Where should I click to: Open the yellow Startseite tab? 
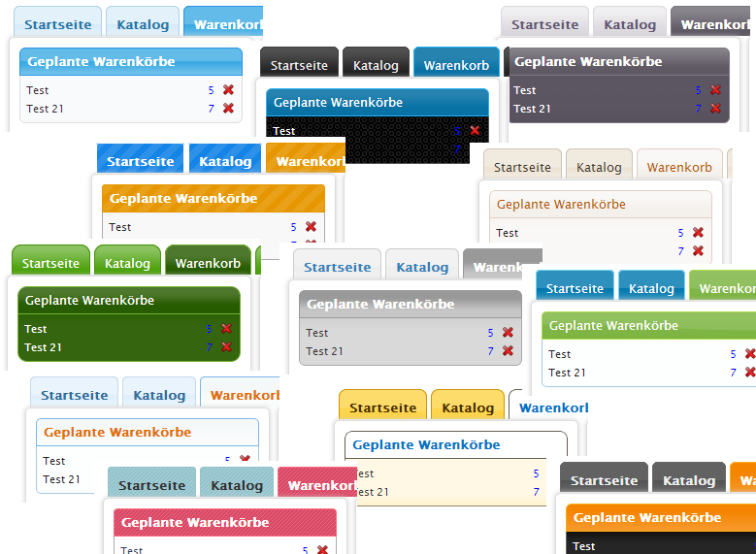[382, 407]
